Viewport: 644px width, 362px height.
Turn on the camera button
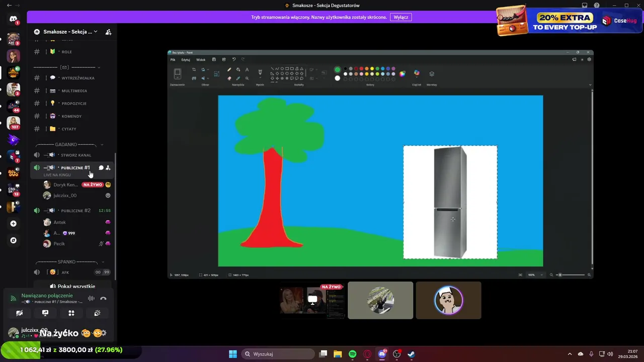click(x=19, y=313)
